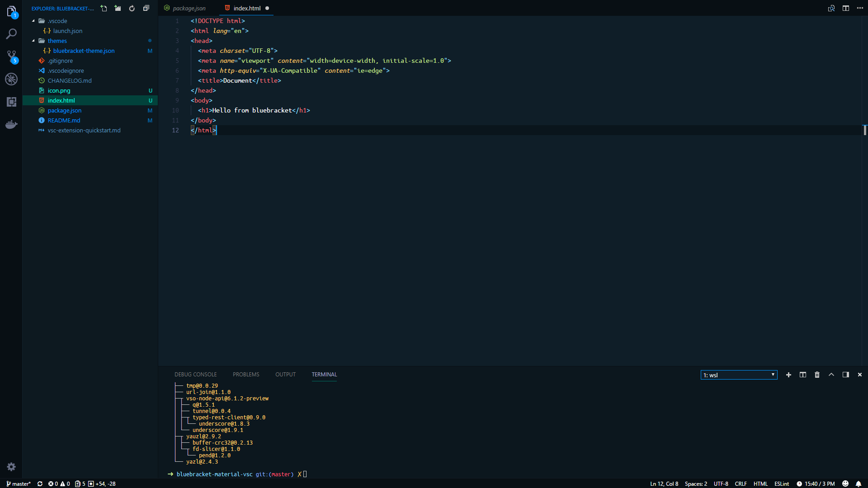Image resolution: width=868 pixels, height=488 pixels.
Task: Change file encoding UTF-8
Action: (x=721, y=483)
